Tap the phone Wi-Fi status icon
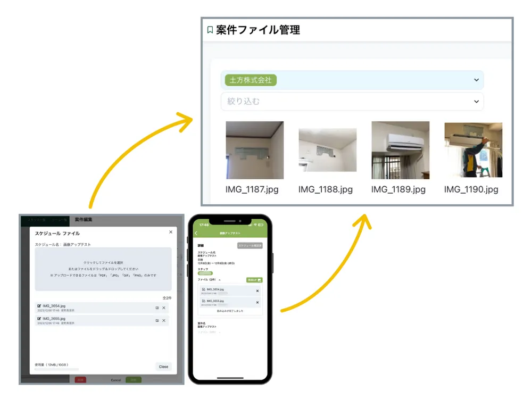The image size is (532, 399). 255,225
